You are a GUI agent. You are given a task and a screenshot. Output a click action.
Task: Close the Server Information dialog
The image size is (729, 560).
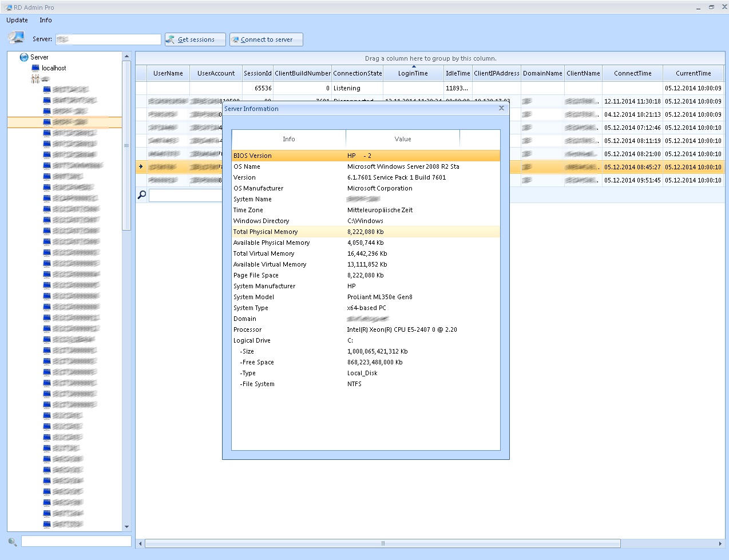click(x=501, y=108)
